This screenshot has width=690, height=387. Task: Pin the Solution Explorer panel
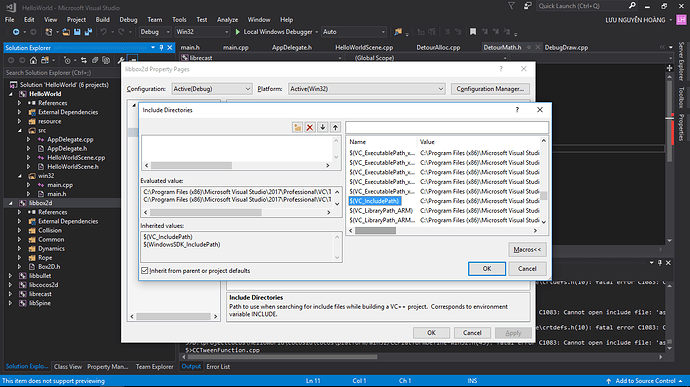pos(161,48)
